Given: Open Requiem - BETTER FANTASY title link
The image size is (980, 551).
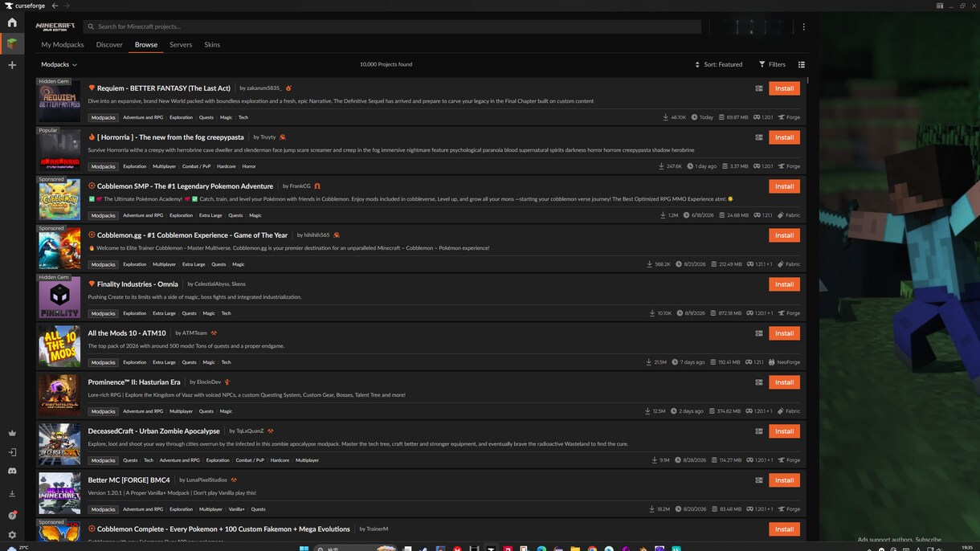Looking at the screenshot, I should [x=164, y=88].
